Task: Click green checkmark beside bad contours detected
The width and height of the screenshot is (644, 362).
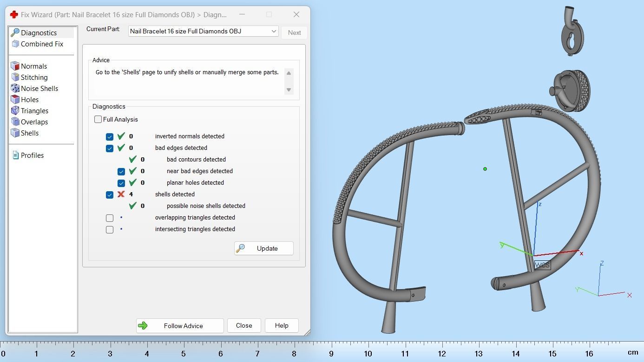Action: tap(132, 159)
